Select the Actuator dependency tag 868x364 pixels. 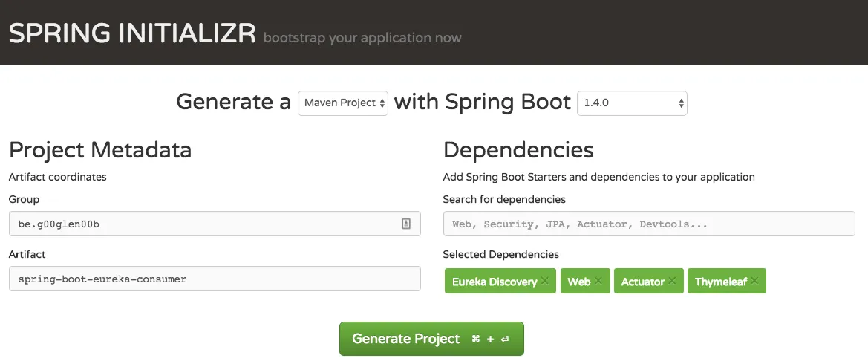tap(642, 282)
